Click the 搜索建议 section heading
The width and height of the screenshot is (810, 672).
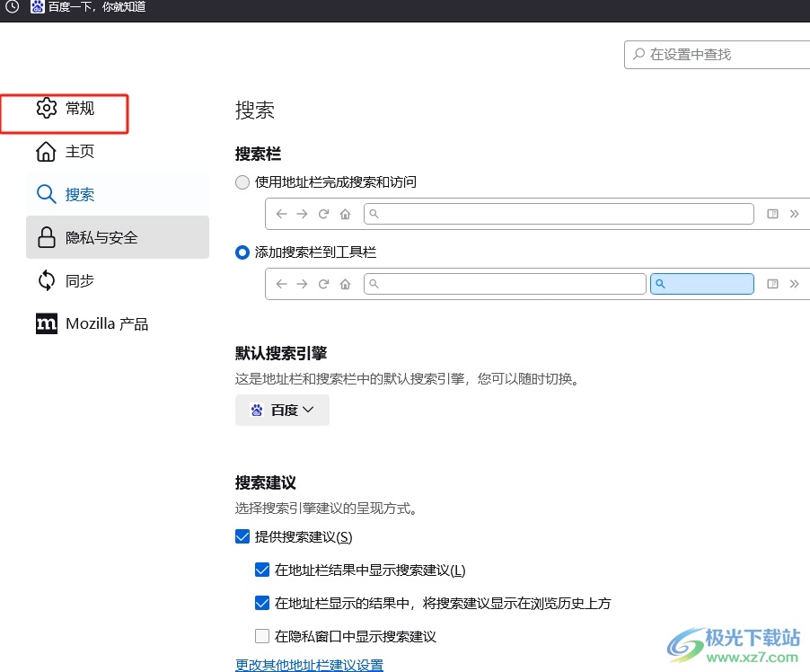point(266,482)
